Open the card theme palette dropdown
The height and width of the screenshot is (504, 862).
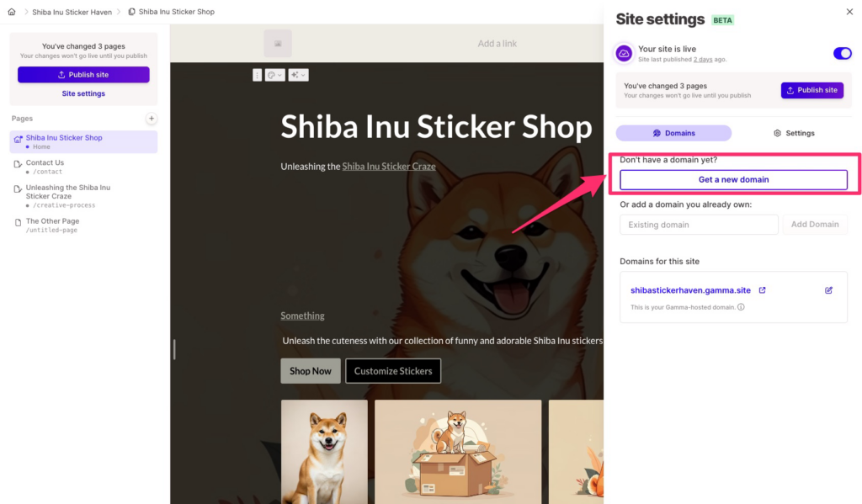(274, 75)
